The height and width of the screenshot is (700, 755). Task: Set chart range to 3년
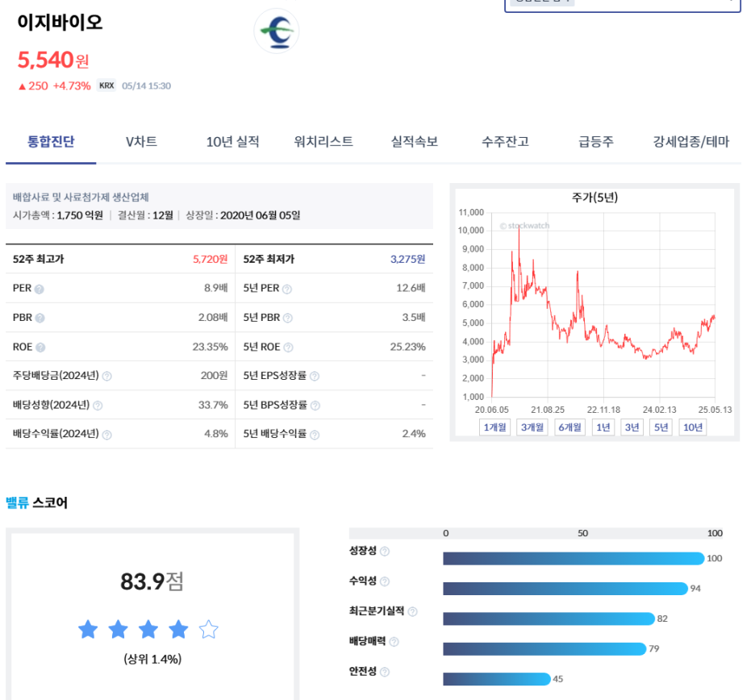632,427
